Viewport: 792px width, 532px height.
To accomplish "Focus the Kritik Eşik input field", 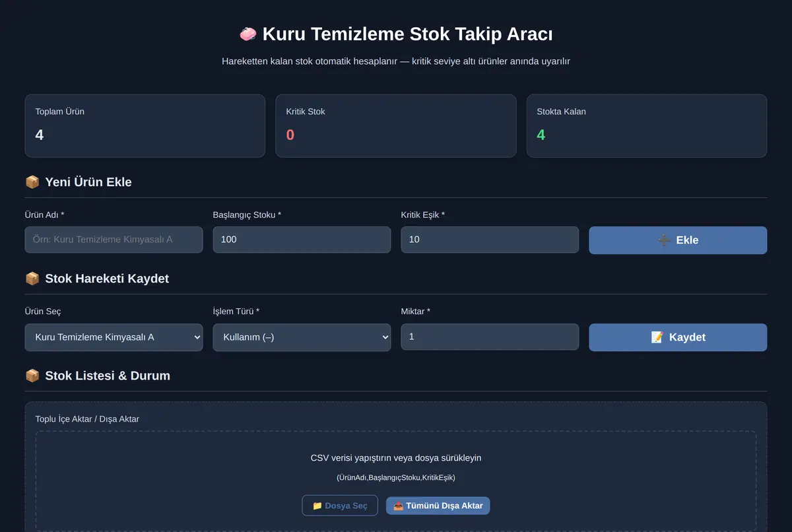I will (490, 240).
